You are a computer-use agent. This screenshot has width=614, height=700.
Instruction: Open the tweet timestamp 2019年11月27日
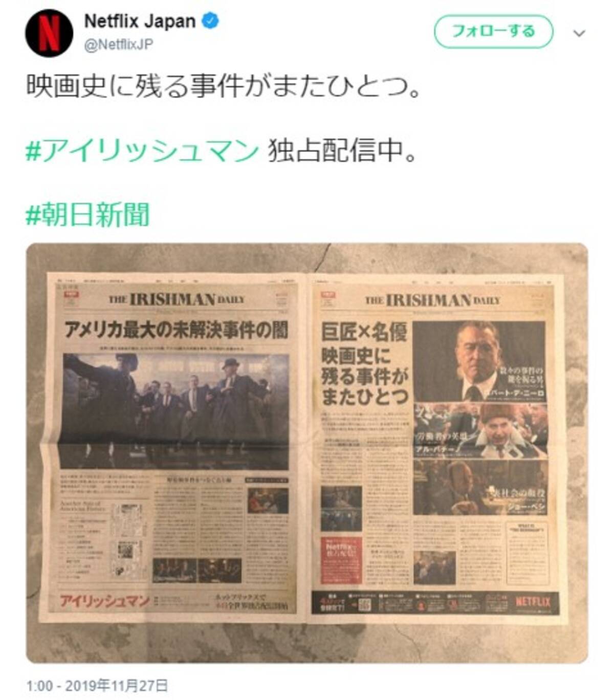pyautogui.click(x=97, y=686)
